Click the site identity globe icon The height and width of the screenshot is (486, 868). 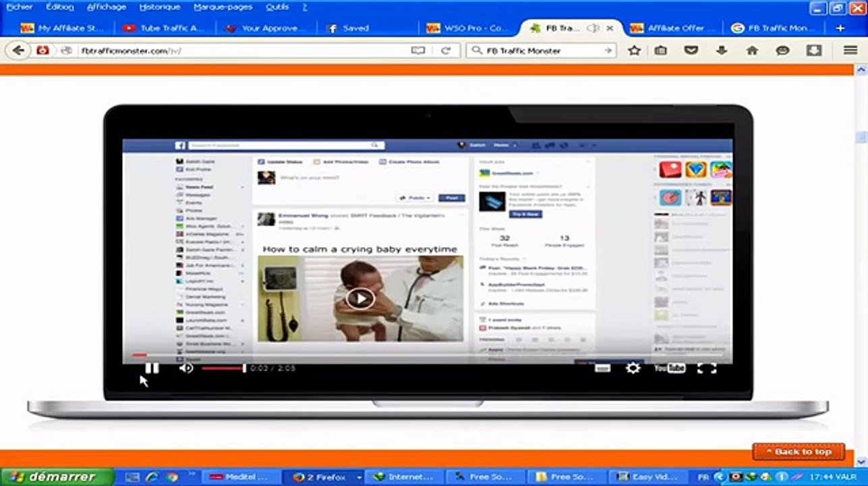tap(66, 51)
